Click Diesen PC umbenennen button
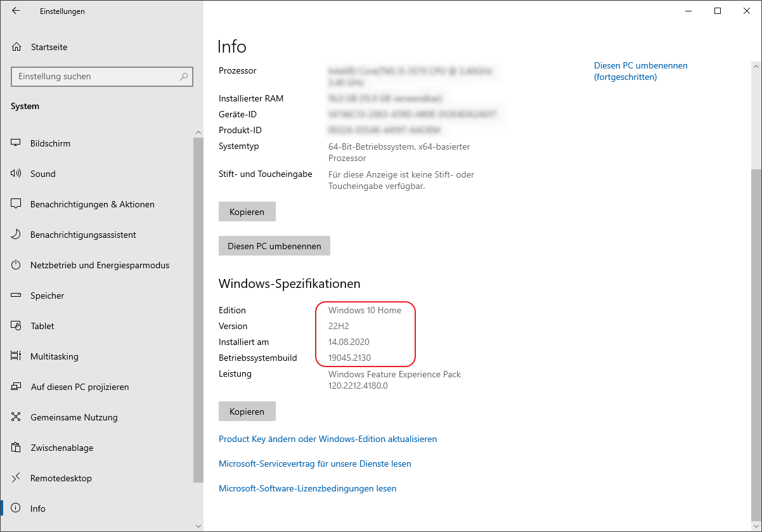 274,246
